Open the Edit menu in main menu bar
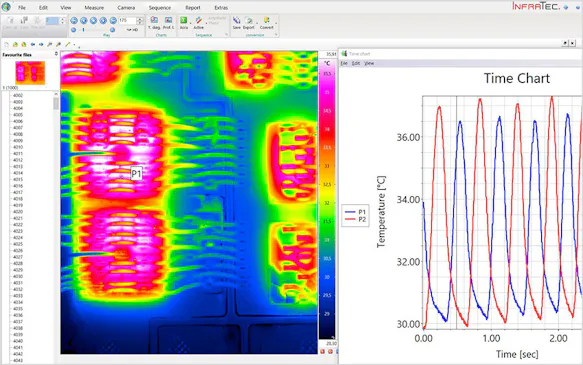The width and height of the screenshot is (583, 365). (x=43, y=7)
